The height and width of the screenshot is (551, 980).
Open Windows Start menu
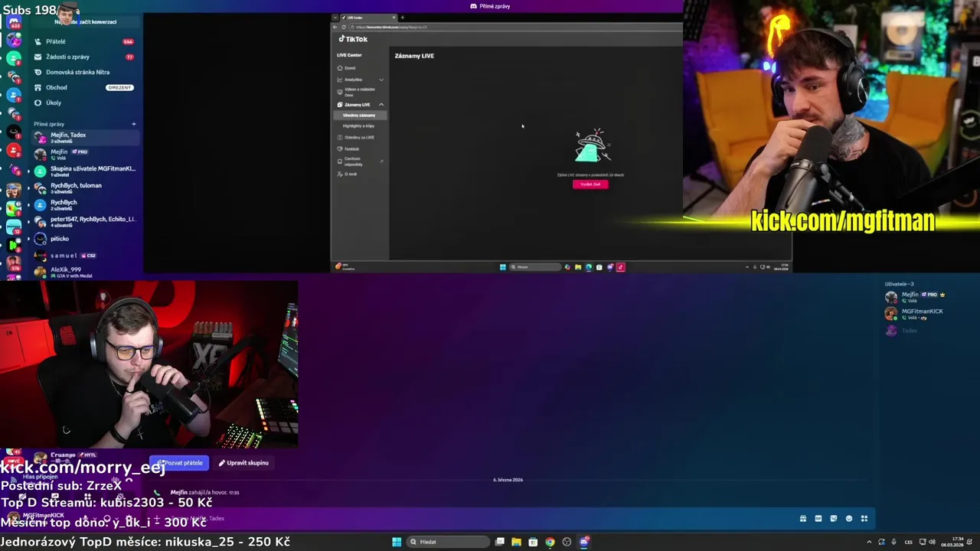click(x=397, y=542)
